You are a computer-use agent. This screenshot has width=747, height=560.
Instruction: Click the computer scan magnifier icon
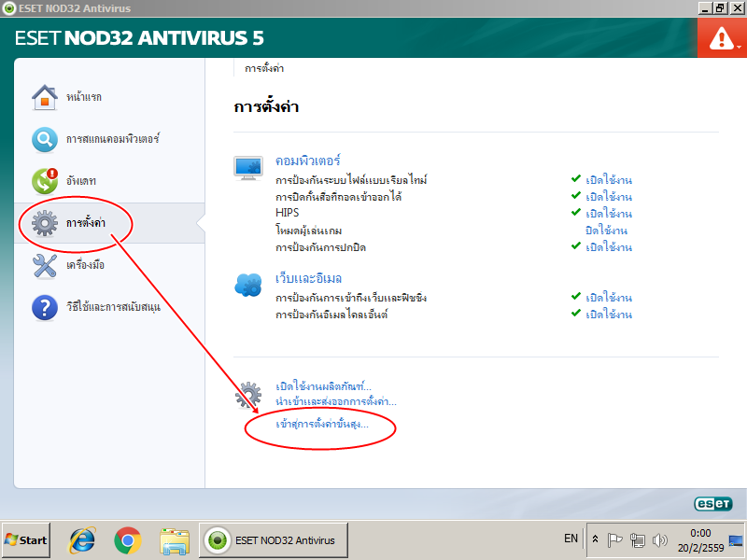[45, 139]
